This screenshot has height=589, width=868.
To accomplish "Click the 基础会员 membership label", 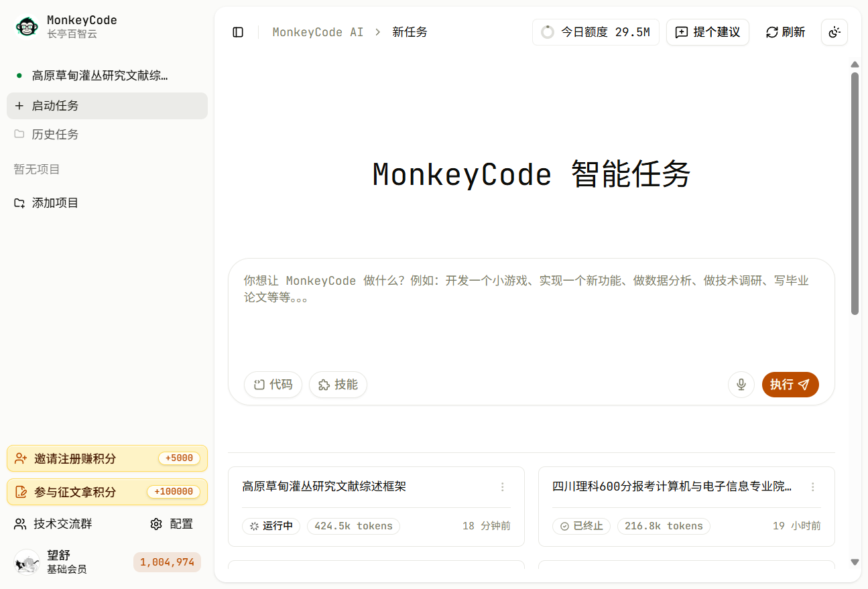I will [x=66, y=570].
